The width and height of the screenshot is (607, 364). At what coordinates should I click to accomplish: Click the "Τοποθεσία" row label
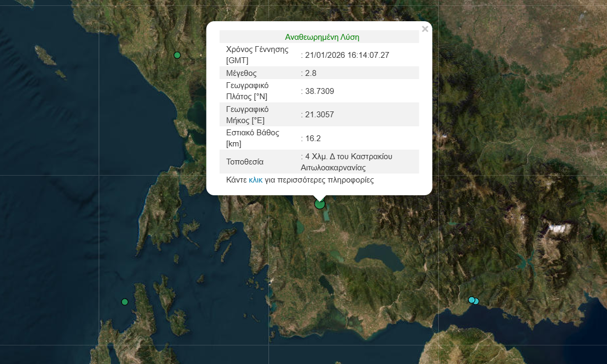tap(245, 162)
